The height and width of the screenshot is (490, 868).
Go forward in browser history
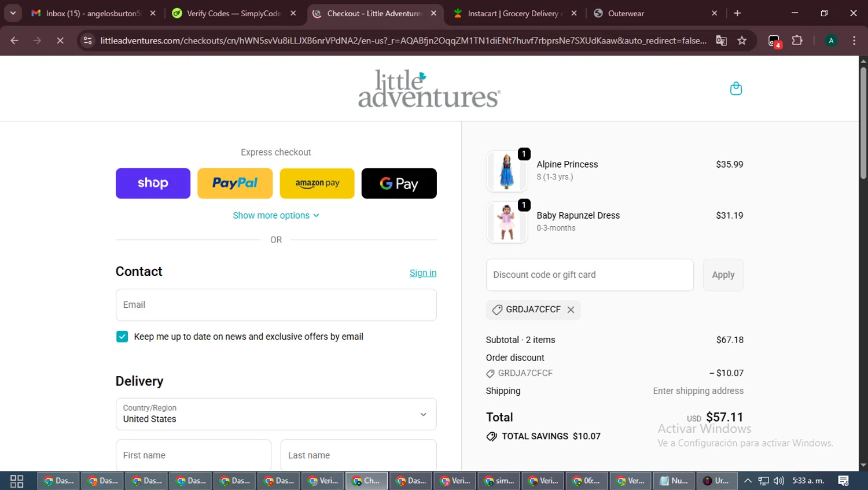pos(37,40)
